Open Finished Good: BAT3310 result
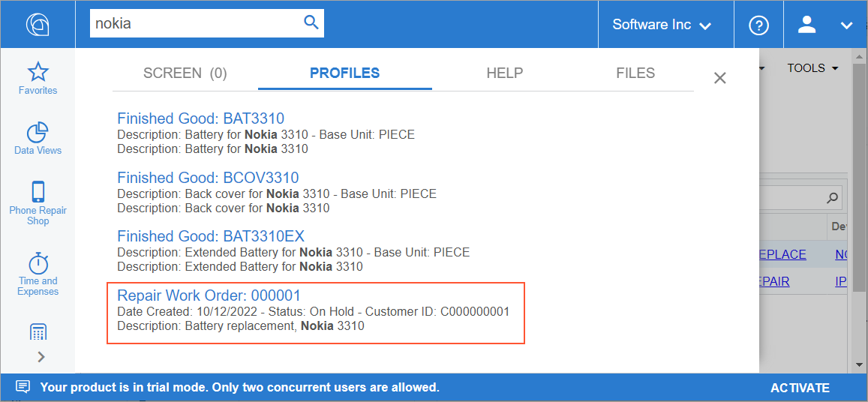868x402 pixels. tap(200, 118)
